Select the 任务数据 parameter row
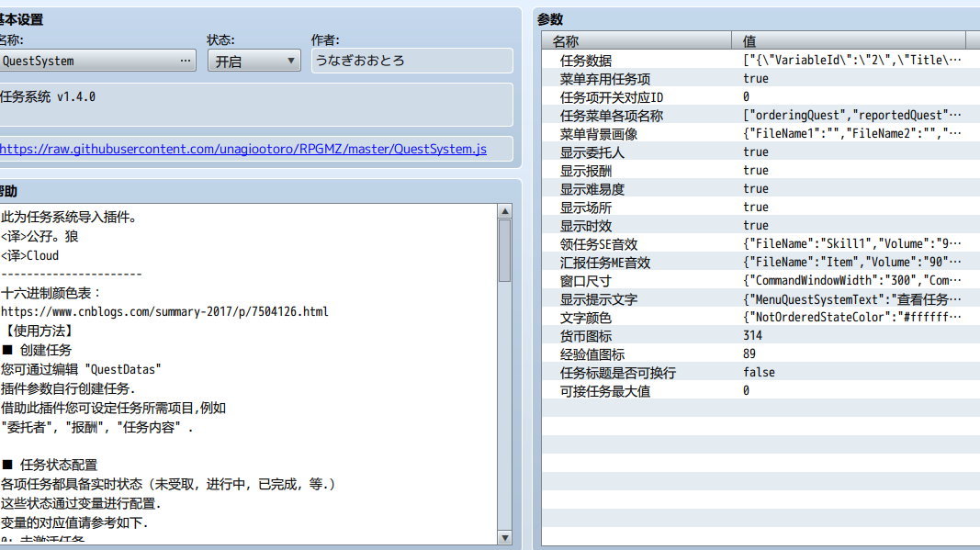The image size is (980, 550). 760,60
